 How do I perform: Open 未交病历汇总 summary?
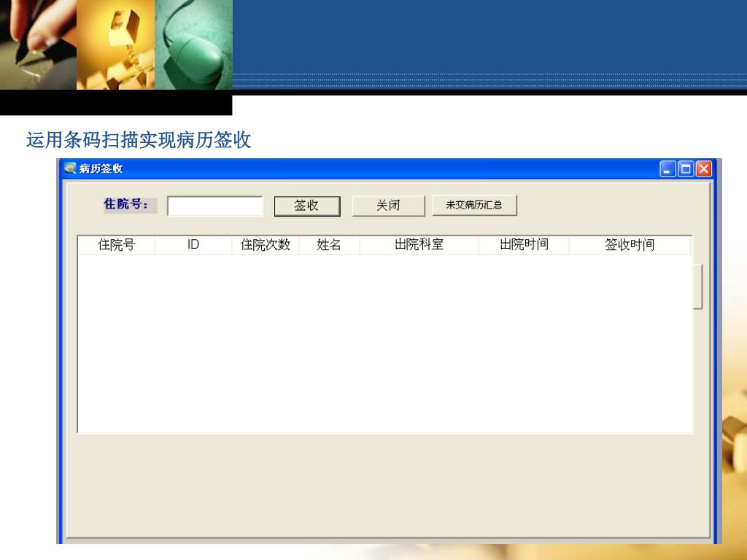coord(474,205)
